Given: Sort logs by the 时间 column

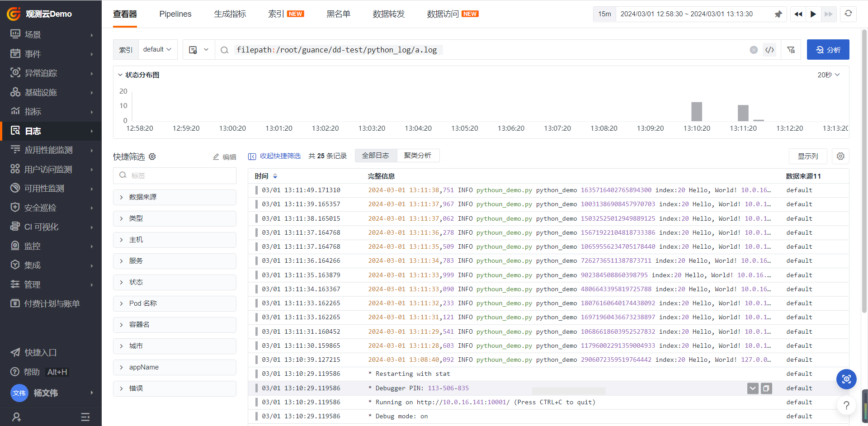Looking at the screenshot, I should pos(266,176).
